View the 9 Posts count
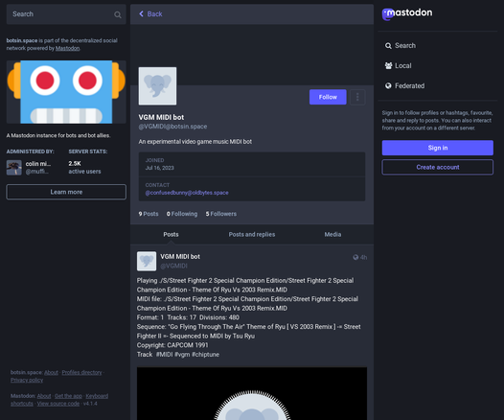Viewport: 504px width, 420px height. [x=149, y=214]
